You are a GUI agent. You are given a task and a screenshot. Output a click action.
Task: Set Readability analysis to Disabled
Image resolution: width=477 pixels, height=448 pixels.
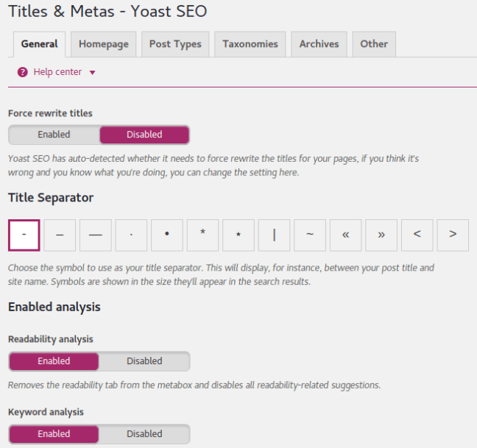point(144,361)
